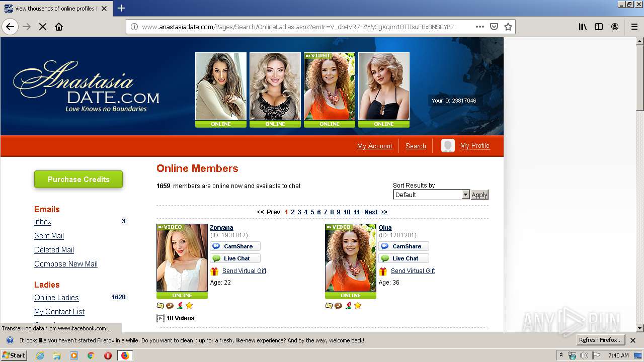Go to results page 2
Screen dimensions: 644x362
[293, 212]
